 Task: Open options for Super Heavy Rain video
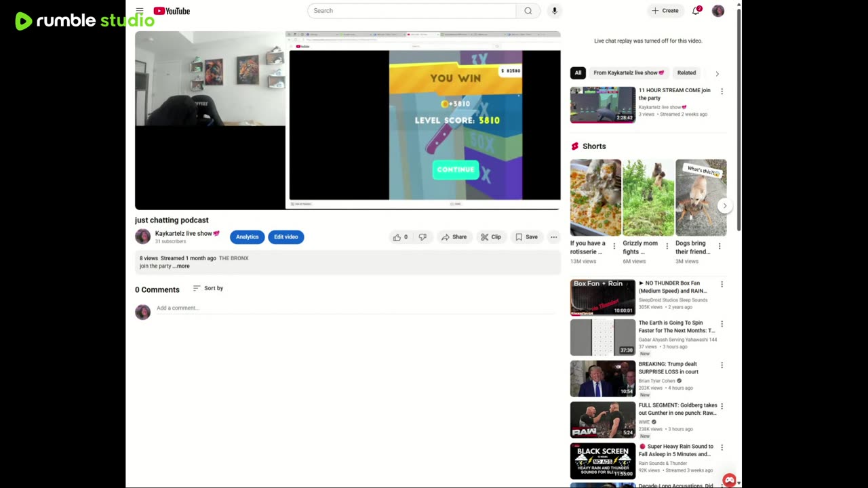point(722,448)
